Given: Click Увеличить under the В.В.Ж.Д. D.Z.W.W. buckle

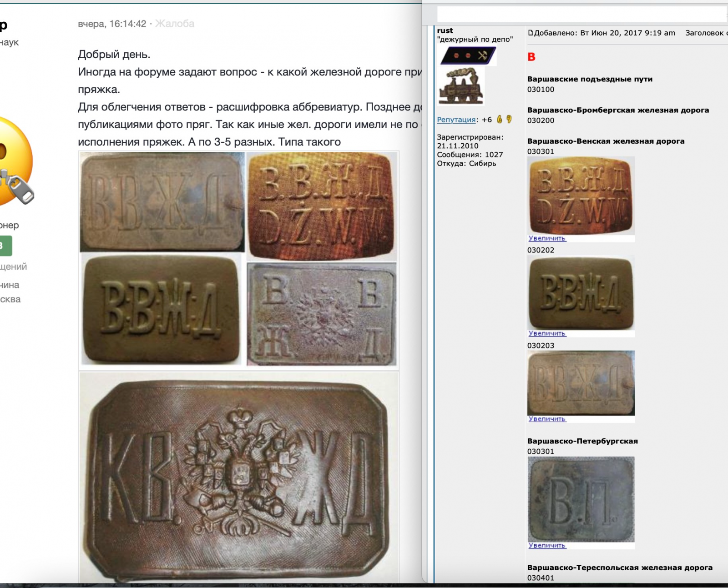Looking at the screenshot, I should (547, 238).
